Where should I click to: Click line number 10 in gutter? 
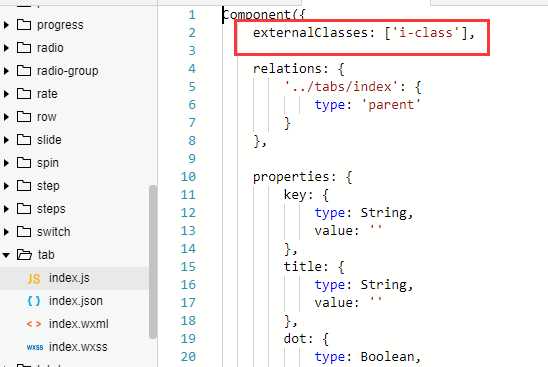pos(188,177)
